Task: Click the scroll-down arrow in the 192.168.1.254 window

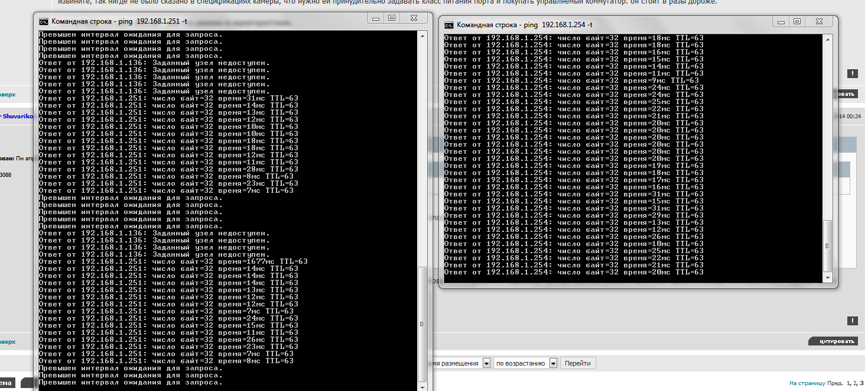Action: pos(828,278)
